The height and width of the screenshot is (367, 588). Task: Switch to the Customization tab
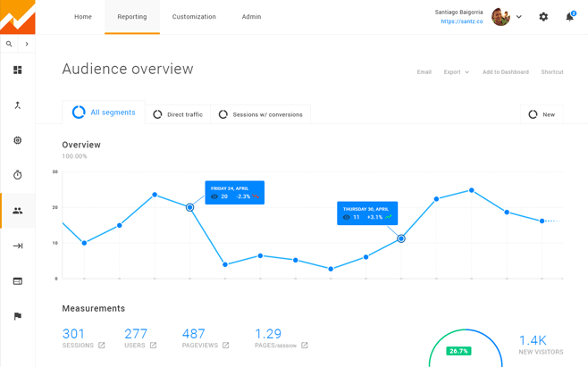click(194, 17)
